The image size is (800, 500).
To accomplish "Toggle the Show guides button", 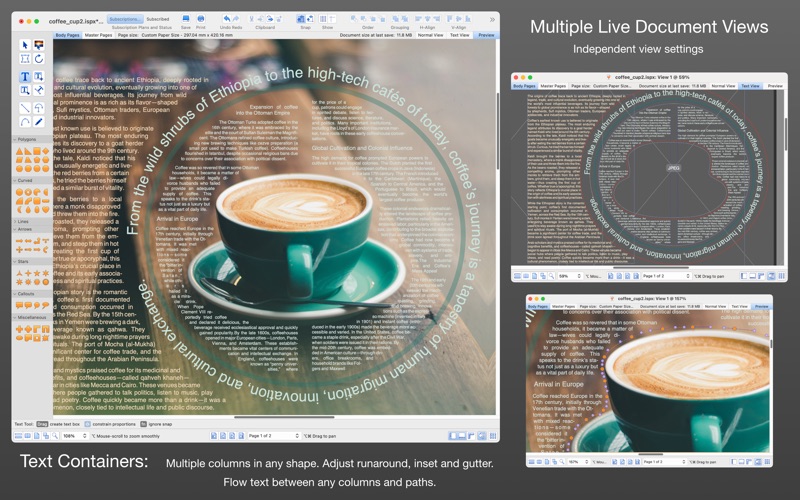I will 332,19.
